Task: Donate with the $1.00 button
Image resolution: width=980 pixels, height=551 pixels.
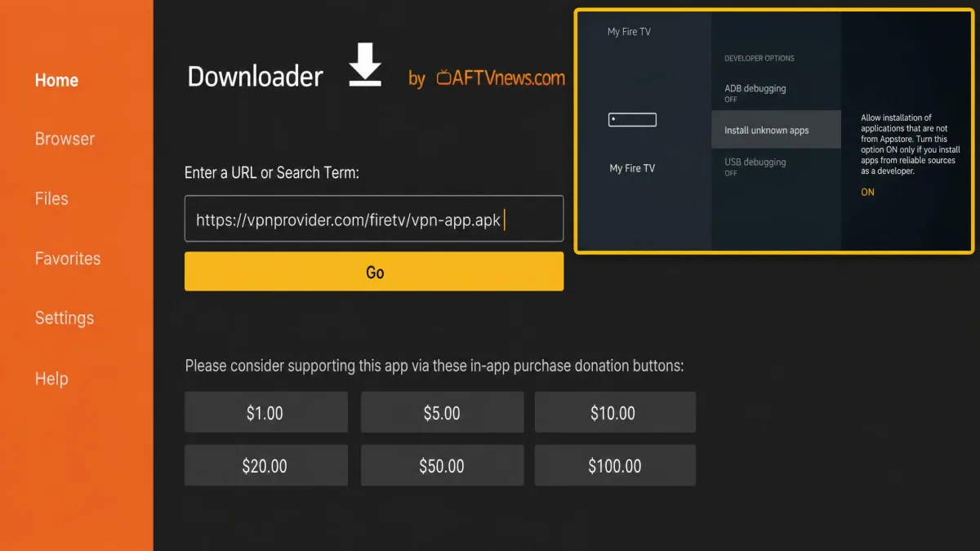Action: pyautogui.click(x=265, y=412)
